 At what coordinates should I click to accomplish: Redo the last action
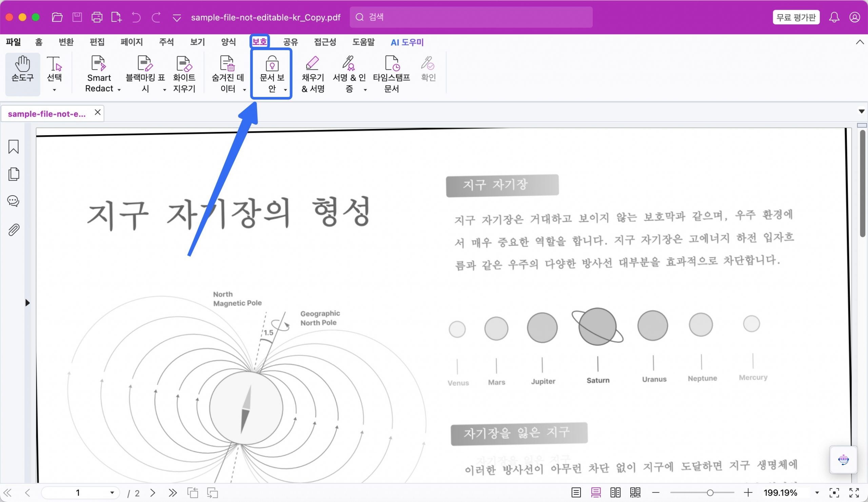[156, 17]
